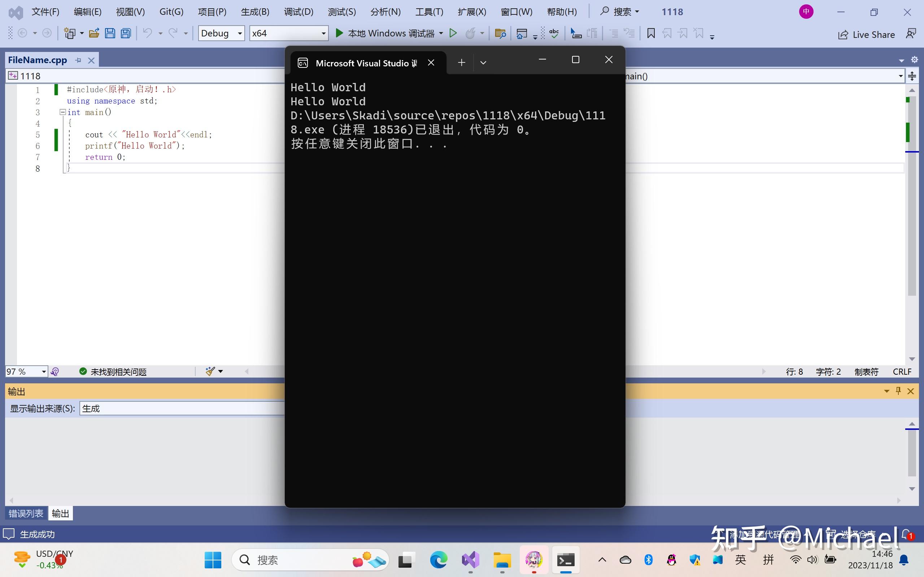This screenshot has height=577, width=924.
Task: Open Visual Studio from the taskbar
Action: click(x=470, y=560)
